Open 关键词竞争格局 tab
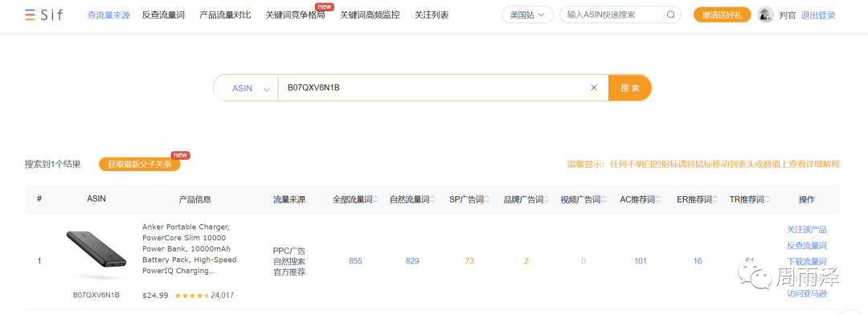Viewport: 868px width, 315px height. coord(295,15)
